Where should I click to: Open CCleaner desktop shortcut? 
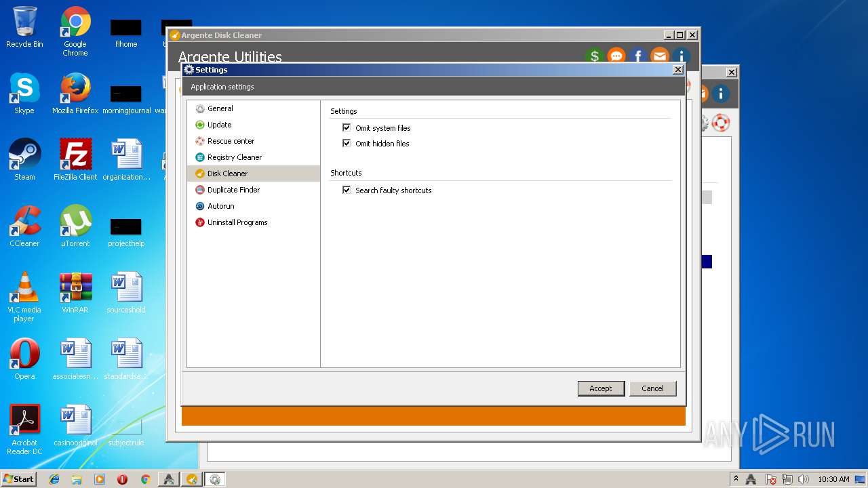click(x=24, y=226)
